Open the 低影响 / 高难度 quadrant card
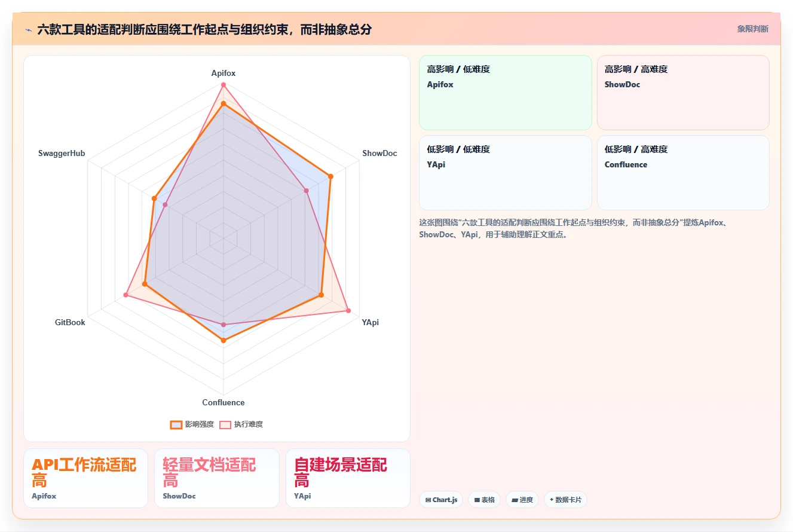The image size is (793, 532). [683, 173]
